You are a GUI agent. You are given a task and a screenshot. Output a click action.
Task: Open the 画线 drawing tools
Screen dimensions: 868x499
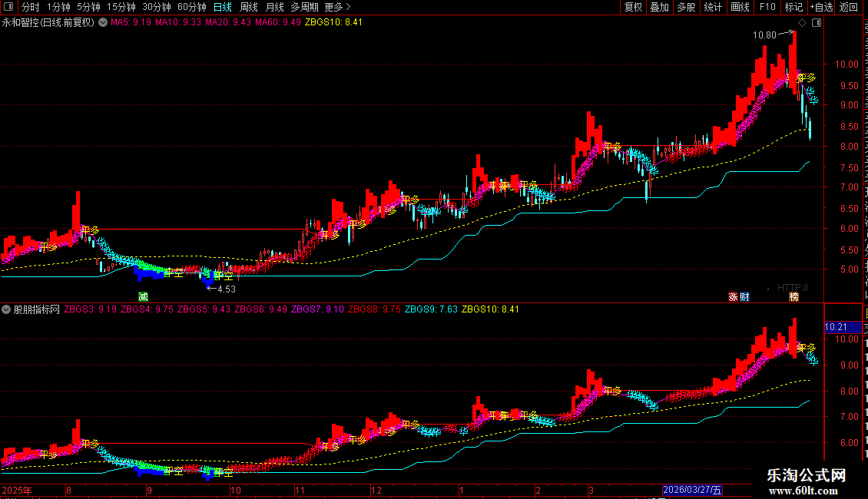coord(740,7)
